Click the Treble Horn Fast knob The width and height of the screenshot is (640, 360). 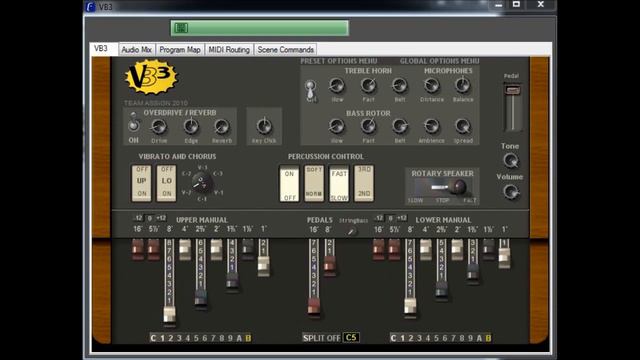[x=368, y=86]
